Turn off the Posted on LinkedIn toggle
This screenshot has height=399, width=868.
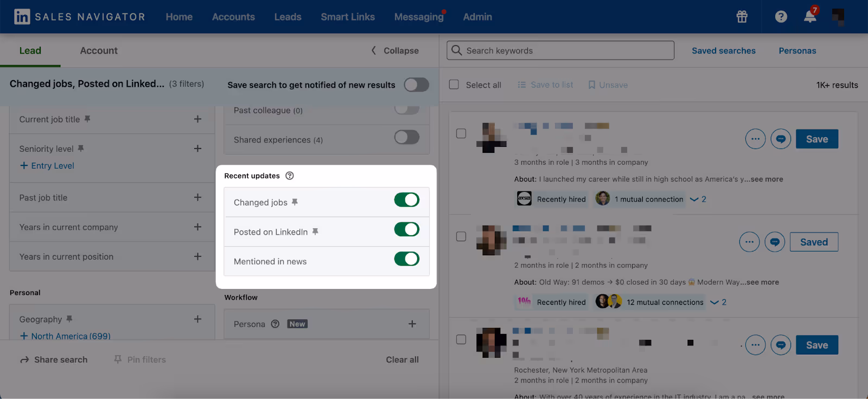[407, 230]
